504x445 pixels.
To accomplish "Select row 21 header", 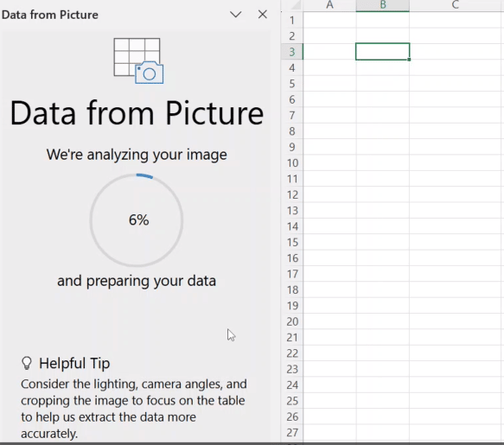I will coord(292,337).
